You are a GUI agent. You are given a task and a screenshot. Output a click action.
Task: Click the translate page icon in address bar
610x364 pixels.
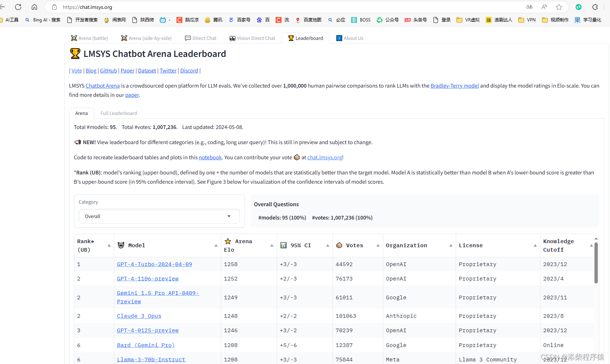tap(529, 7)
